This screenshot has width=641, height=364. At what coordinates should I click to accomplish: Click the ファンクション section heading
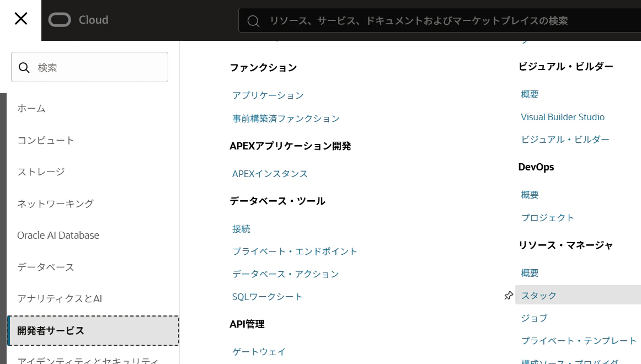263,67
